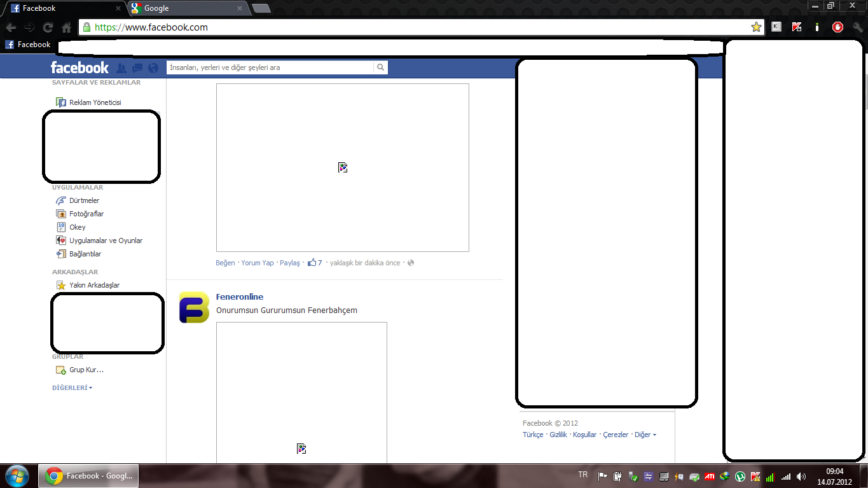868x488 pixels.
Task: Close the Google tab
Action: 240,8
